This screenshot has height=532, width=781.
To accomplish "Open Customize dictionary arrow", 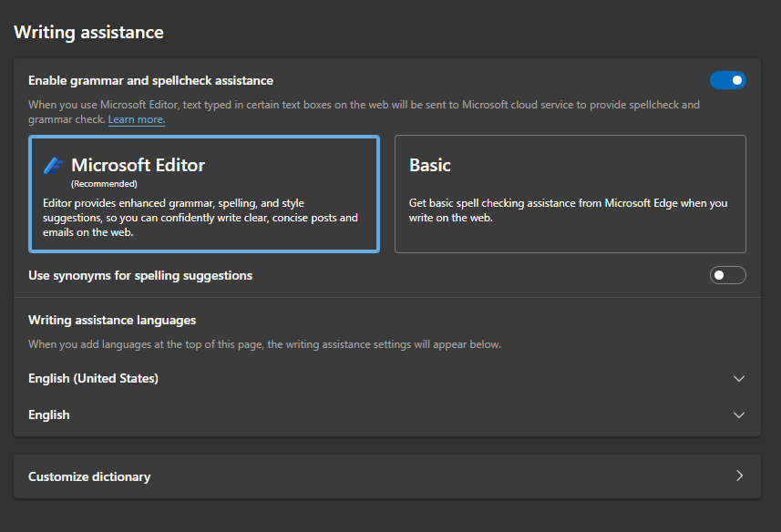I will click(740, 476).
